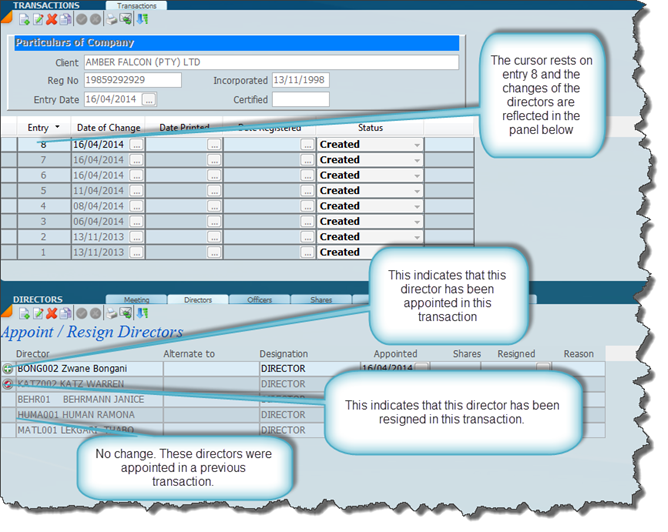This screenshot has height=532, width=668.
Task: Open Entry Date picker ellipsis button
Action: coord(149,99)
